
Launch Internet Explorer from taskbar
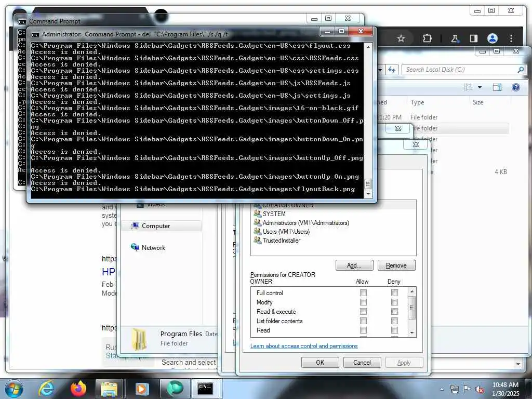pos(46,389)
